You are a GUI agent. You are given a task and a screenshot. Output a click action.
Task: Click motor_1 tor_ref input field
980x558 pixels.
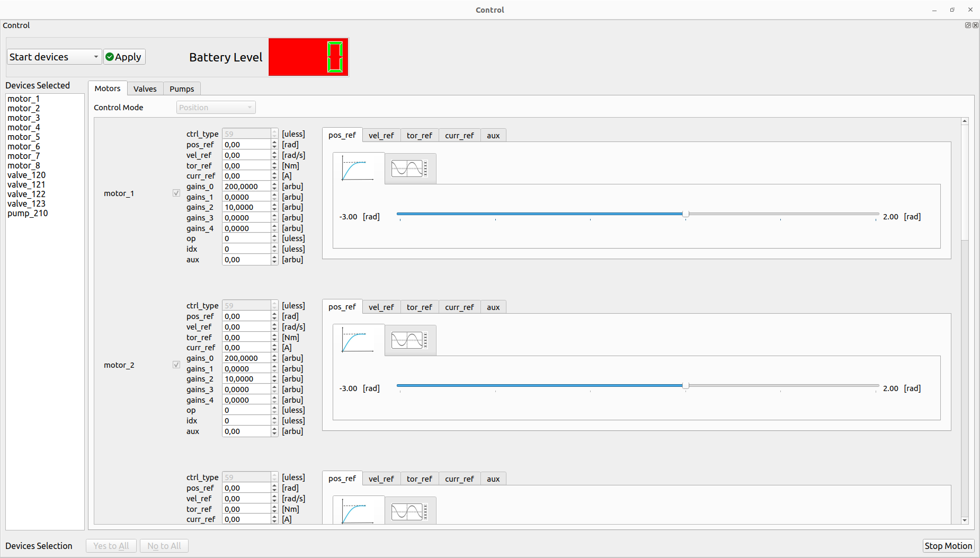click(246, 166)
